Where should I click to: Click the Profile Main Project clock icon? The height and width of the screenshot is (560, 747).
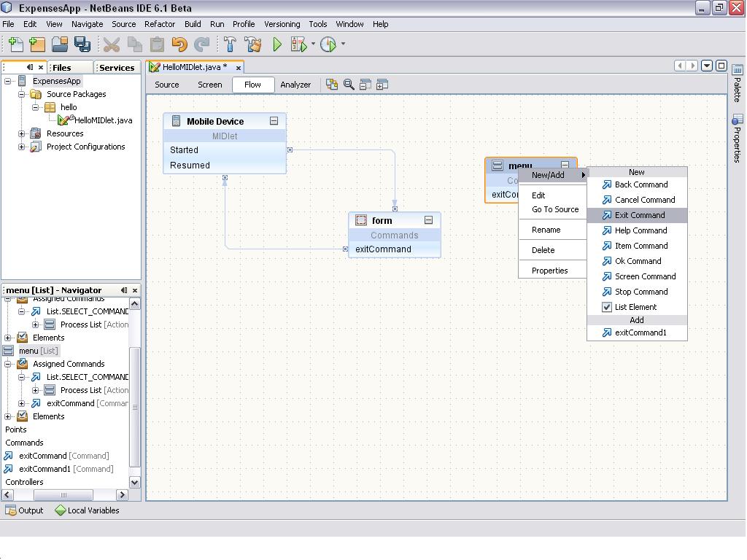[328, 44]
